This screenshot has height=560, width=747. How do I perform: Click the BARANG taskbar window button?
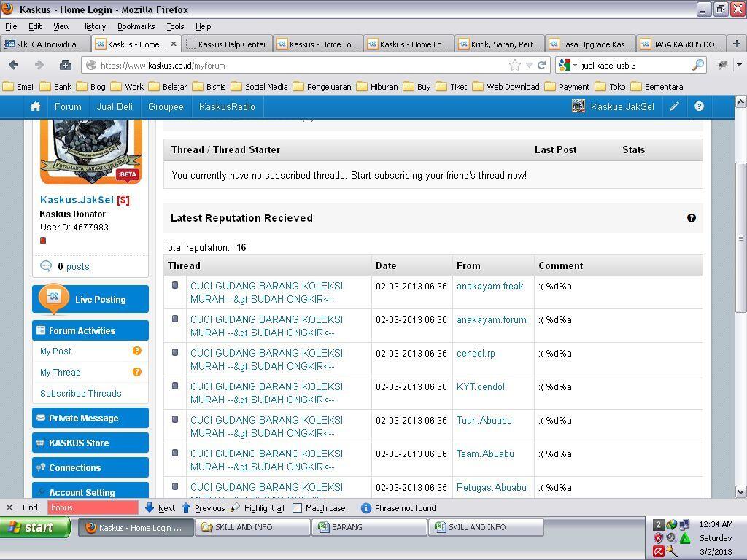369,527
